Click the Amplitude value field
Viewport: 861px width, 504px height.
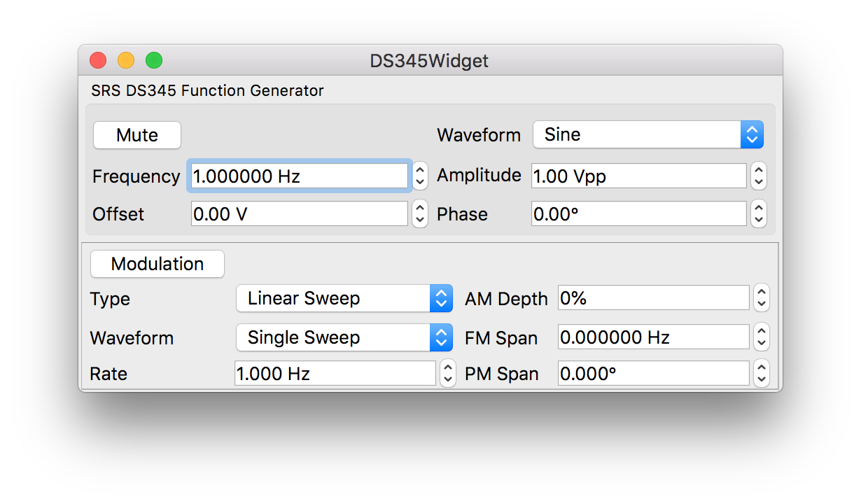638,176
